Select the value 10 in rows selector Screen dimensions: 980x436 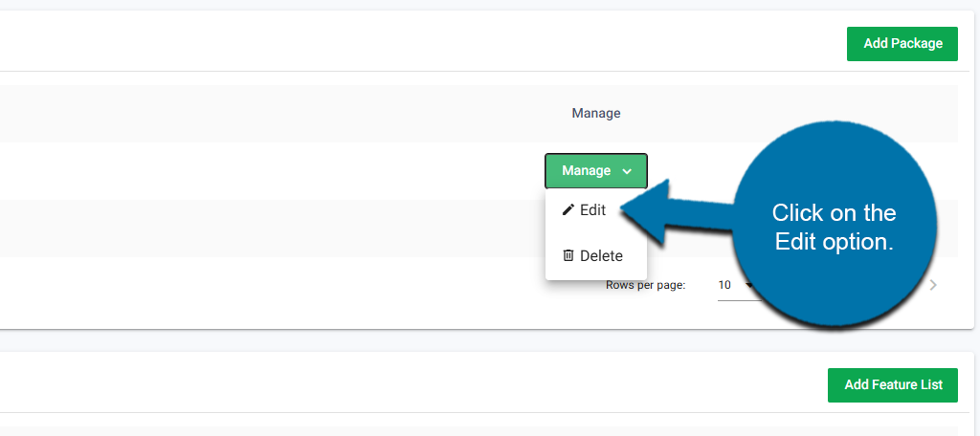click(x=724, y=285)
